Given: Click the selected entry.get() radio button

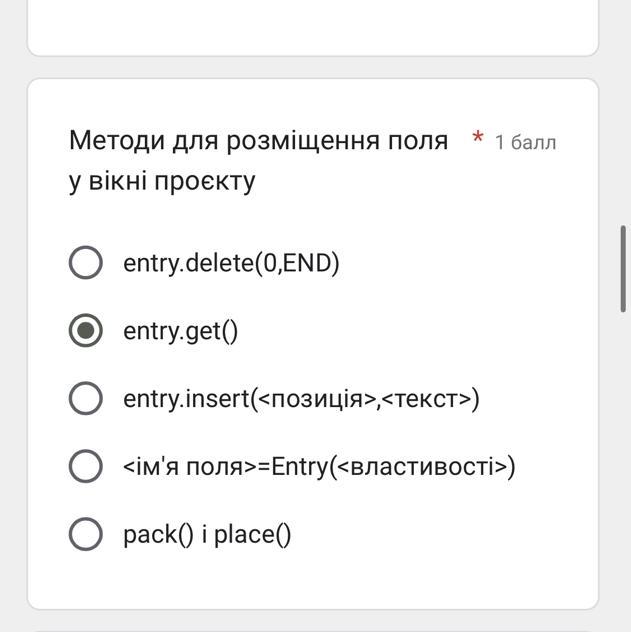Looking at the screenshot, I should coord(86,331).
